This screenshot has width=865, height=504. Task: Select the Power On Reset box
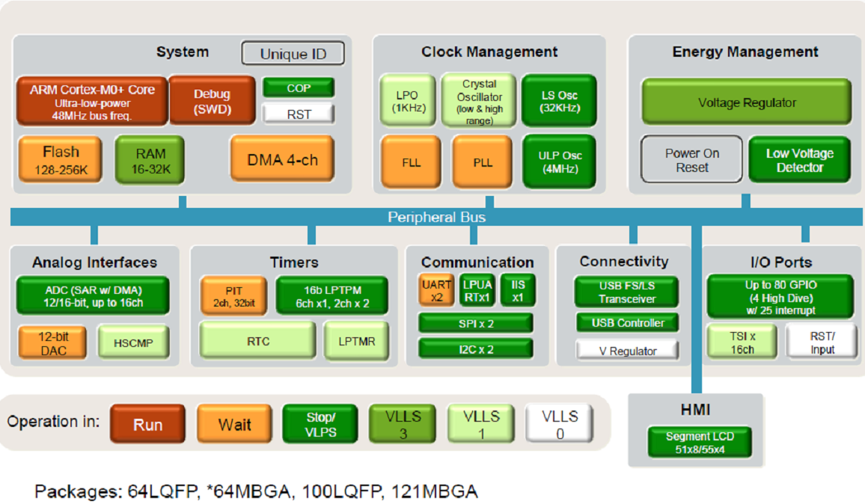pos(691,160)
